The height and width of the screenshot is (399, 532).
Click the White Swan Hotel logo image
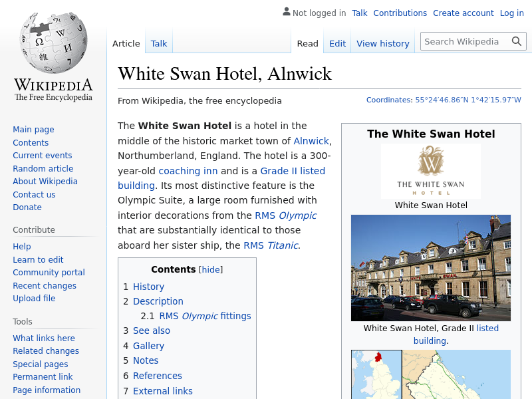431,171
